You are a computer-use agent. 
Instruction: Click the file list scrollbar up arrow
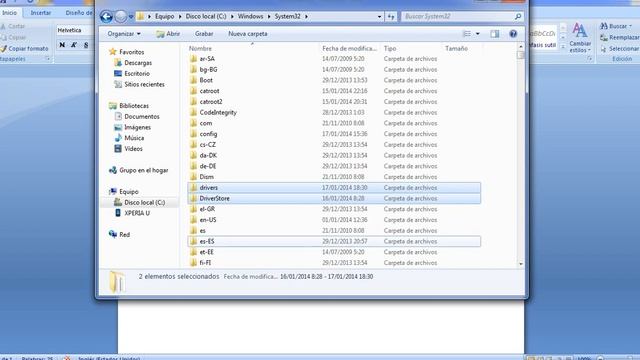pyautogui.click(x=521, y=47)
